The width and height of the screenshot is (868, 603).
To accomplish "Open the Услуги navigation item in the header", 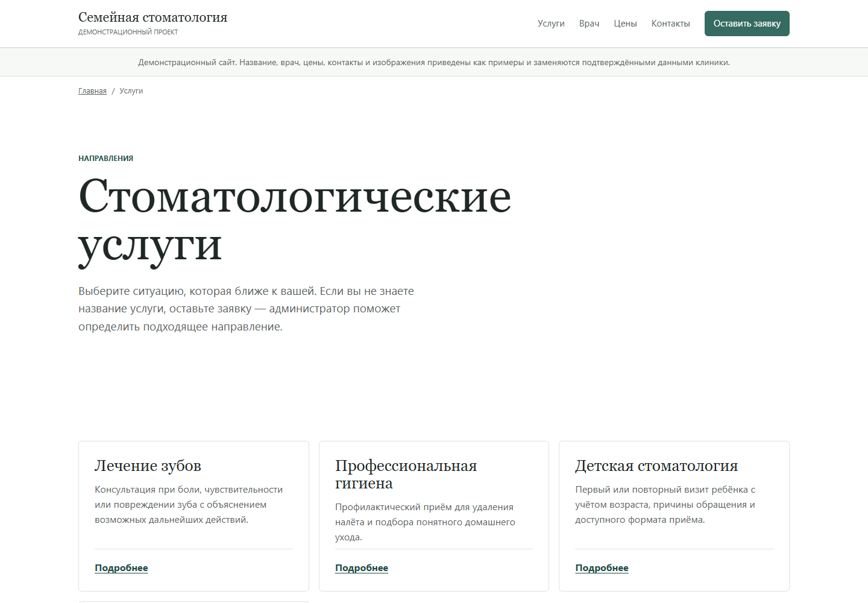I will click(551, 24).
